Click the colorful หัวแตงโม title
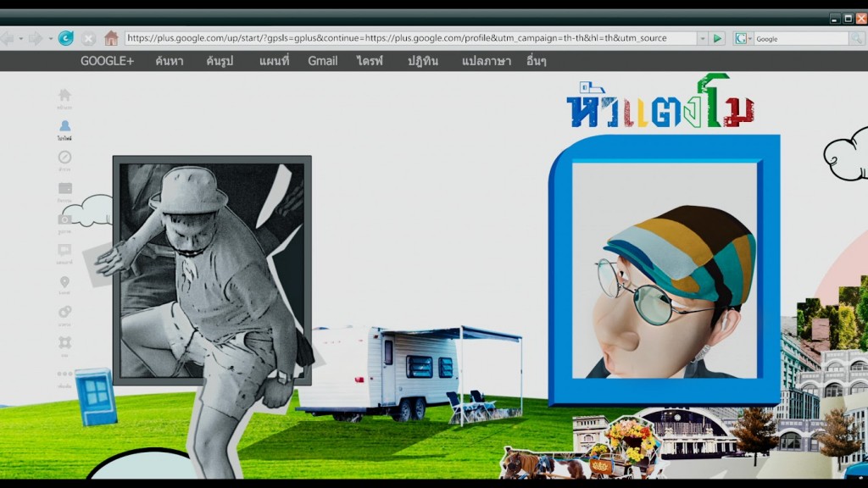 point(660,103)
